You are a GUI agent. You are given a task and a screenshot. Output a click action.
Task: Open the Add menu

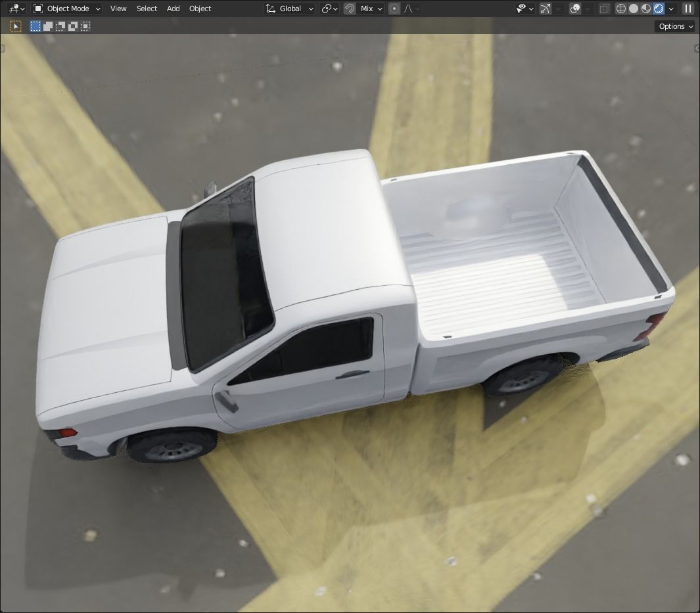click(x=174, y=9)
